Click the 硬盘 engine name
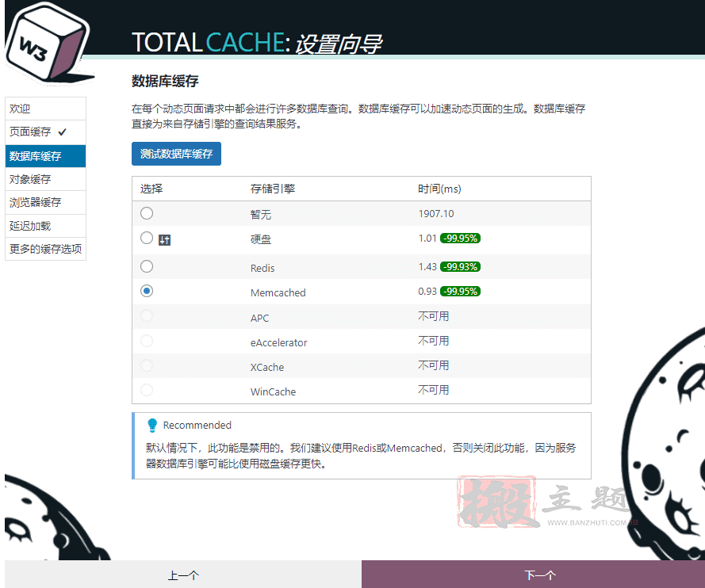The width and height of the screenshot is (705, 588). [261, 239]
